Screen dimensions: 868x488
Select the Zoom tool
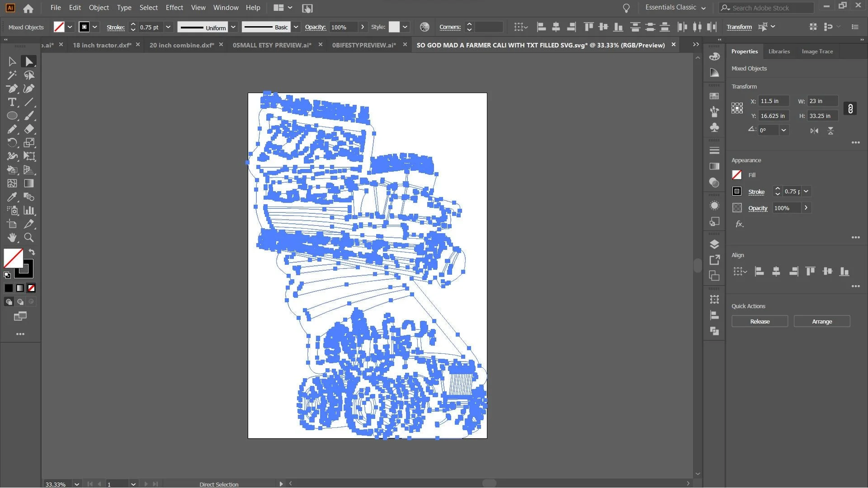[29, 238]
